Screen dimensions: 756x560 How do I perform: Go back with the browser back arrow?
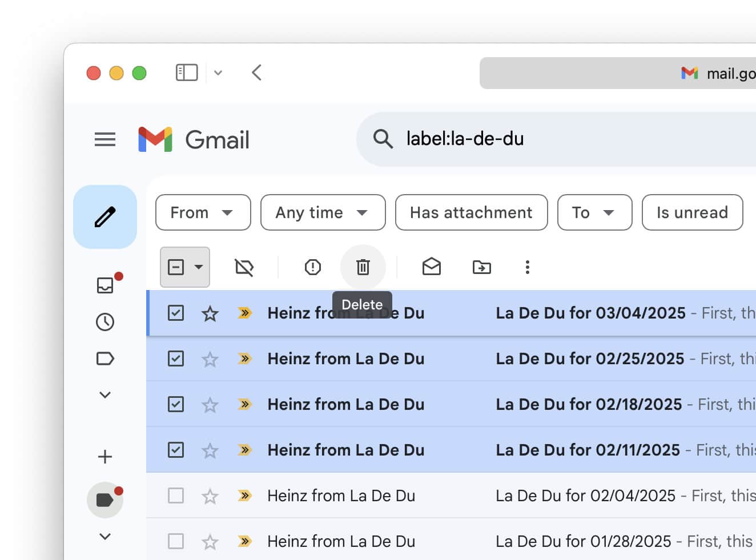(256, 72)
